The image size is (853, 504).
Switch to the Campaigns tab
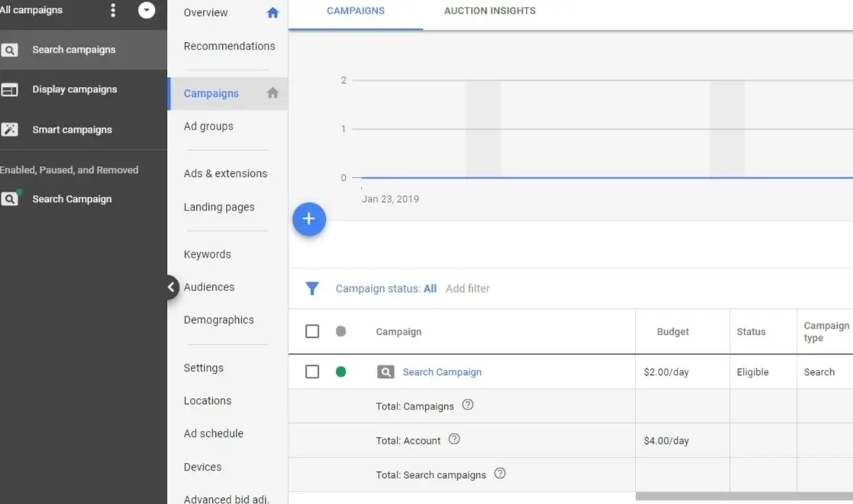[356, 11]
